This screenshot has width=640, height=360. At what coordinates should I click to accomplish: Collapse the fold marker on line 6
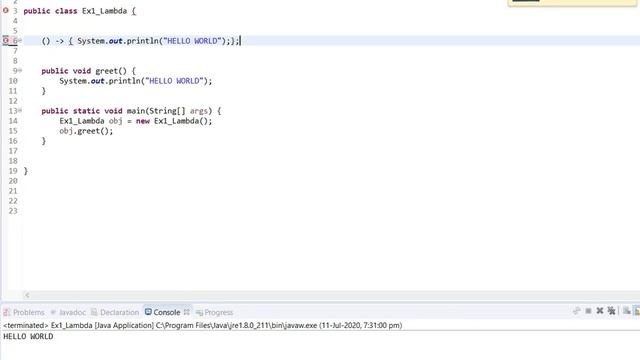coord(20,40)
